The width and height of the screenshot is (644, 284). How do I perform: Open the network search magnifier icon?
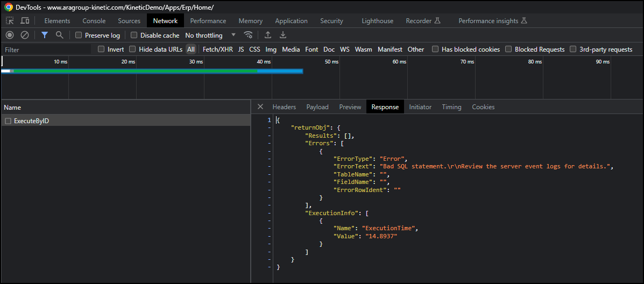pos(60,35)
